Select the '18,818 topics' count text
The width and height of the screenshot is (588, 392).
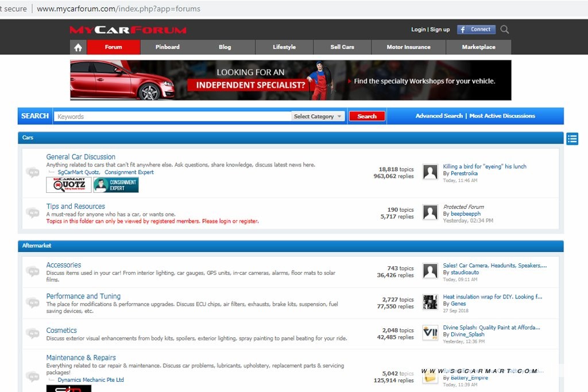point(396,169)
